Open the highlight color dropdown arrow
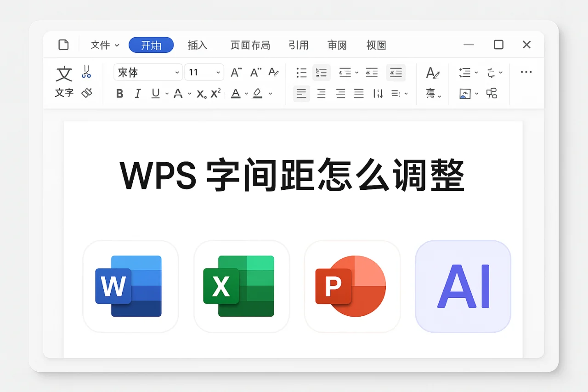Image resolution: width=588 pixels, height=392 pixels. [270, 94]
